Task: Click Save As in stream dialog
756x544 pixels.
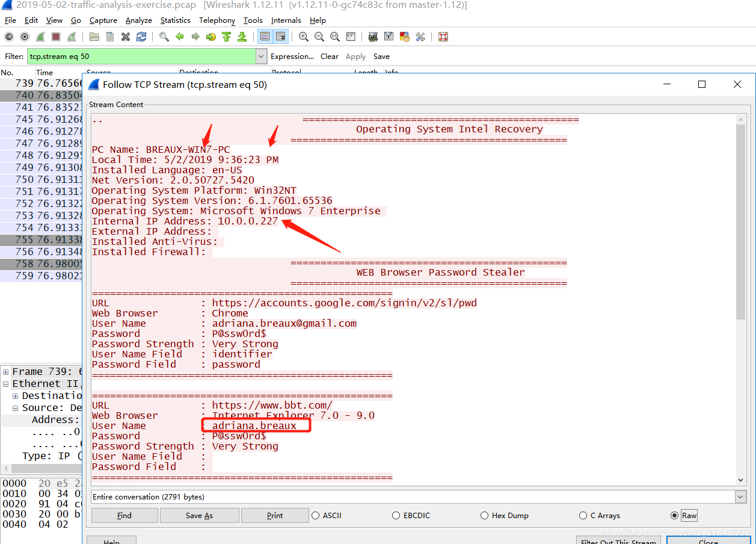Action: click(x=199, y=516)
